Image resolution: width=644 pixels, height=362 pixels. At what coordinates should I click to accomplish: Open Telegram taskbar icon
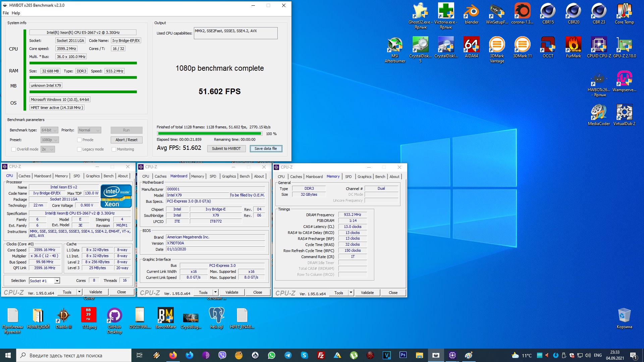(x=288, y=355)
